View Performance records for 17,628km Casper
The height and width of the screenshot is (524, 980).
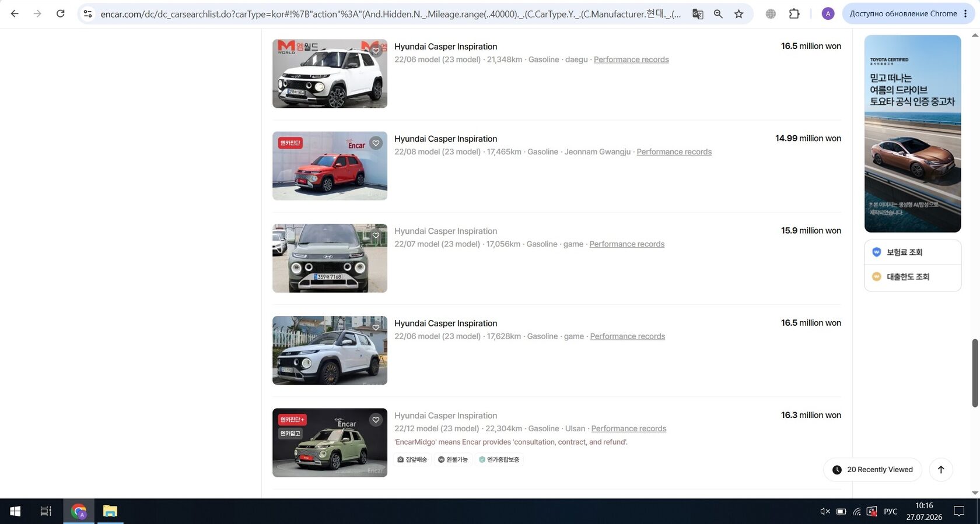coord(627,336)
